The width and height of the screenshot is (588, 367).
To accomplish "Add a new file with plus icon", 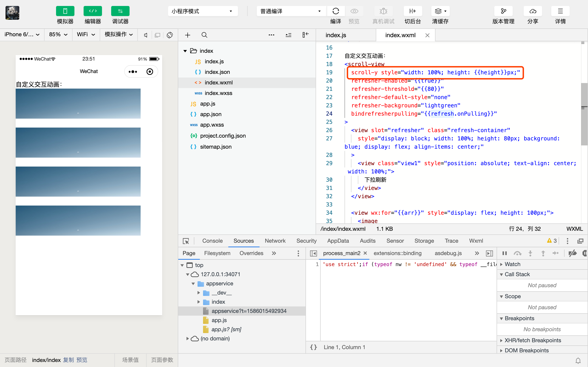I will (188, 35).
